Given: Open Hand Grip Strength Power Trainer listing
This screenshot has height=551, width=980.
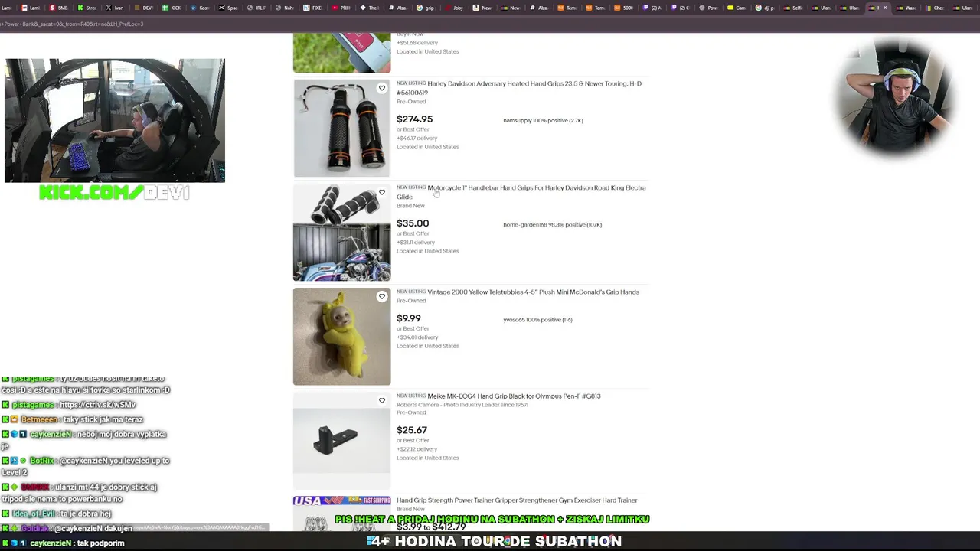Looking at the screenshot, I should pos(517,500).
